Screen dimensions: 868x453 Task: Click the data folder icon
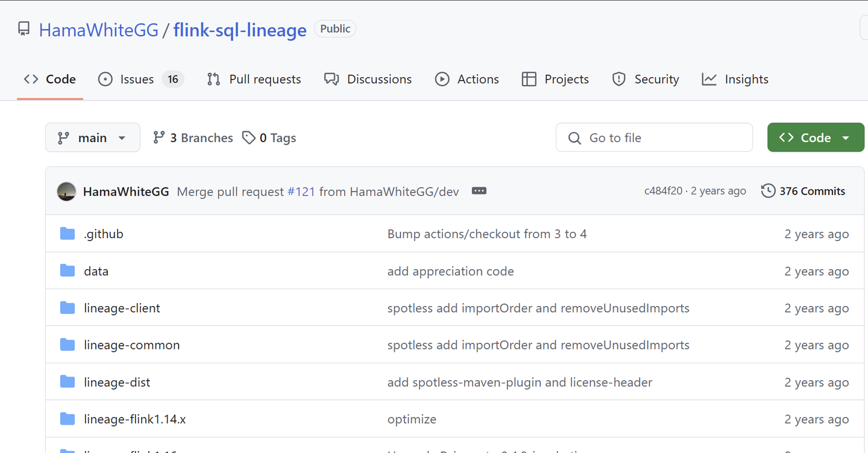(68, 271)
